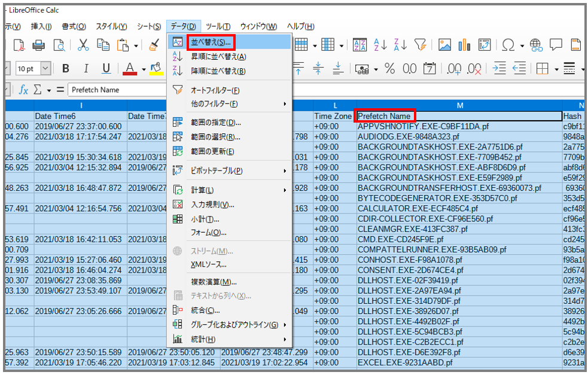Click column M header
The height and width of the screenshot is (375, 588).
(460, 105)
